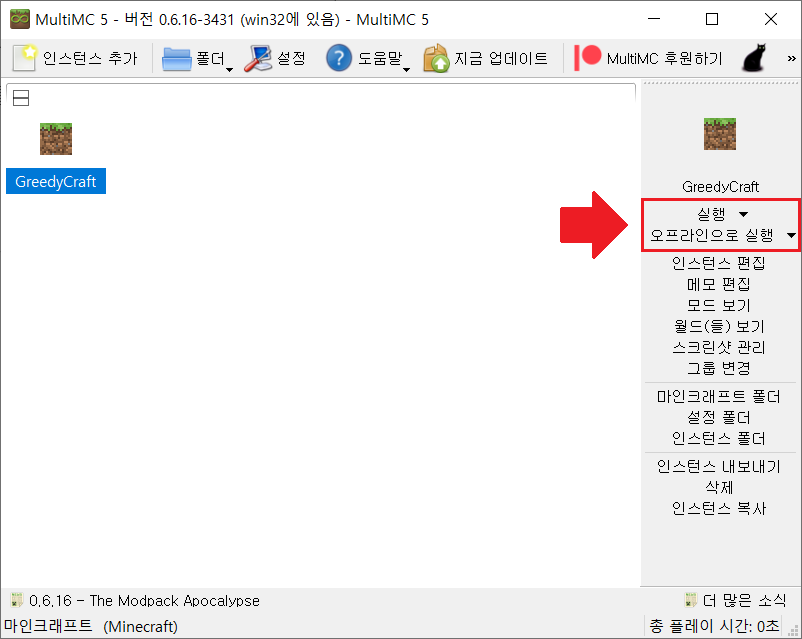The width and height of the screenshot is (802, 639).
Task: Open 모드 보기 (View mods)
Action: click(x=719, y=305)
